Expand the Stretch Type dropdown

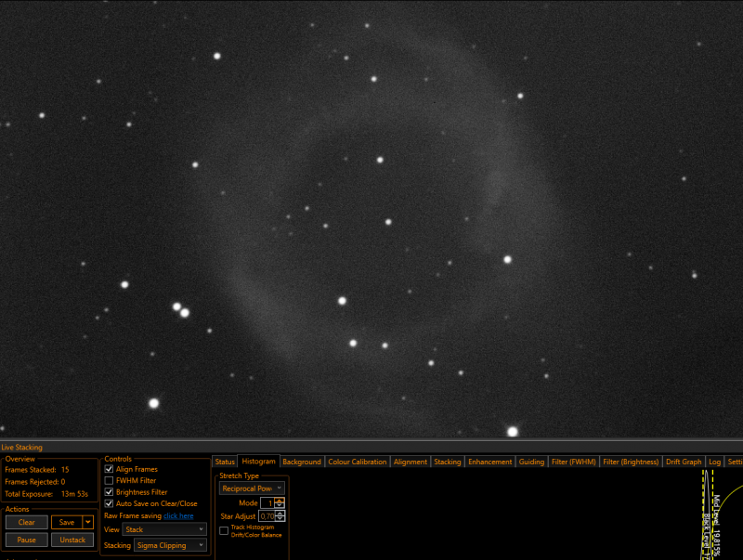tap(252, 488)
